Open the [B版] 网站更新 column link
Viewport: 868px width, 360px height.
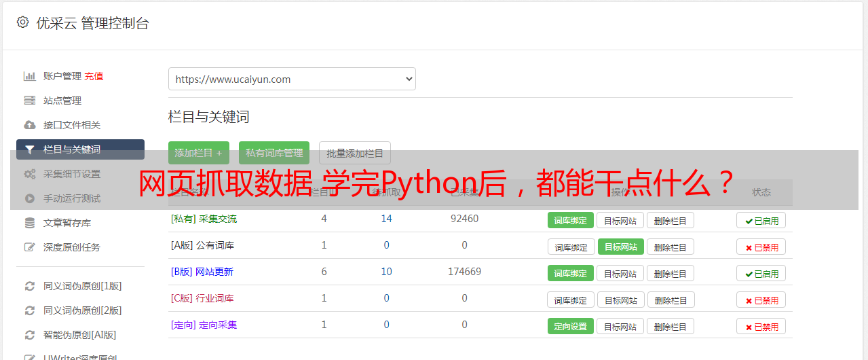(x=202, y=272)
